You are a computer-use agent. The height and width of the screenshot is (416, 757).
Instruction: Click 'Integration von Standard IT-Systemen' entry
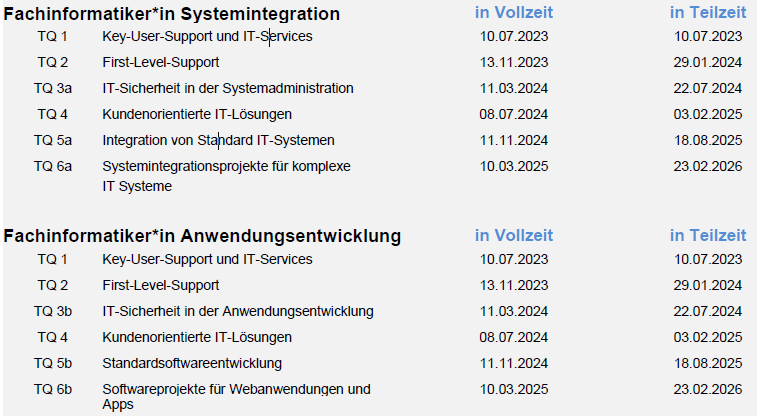[x=218, y=140]
